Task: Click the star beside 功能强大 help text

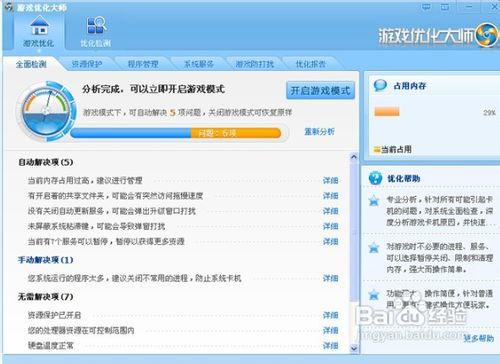Action: click(x=374, y=295)
